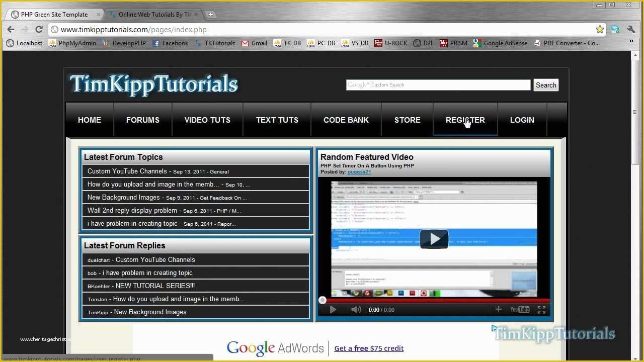Screen dimensions: 644x362
Task: Open the Facebook bookmark
Action: (170, 43)
